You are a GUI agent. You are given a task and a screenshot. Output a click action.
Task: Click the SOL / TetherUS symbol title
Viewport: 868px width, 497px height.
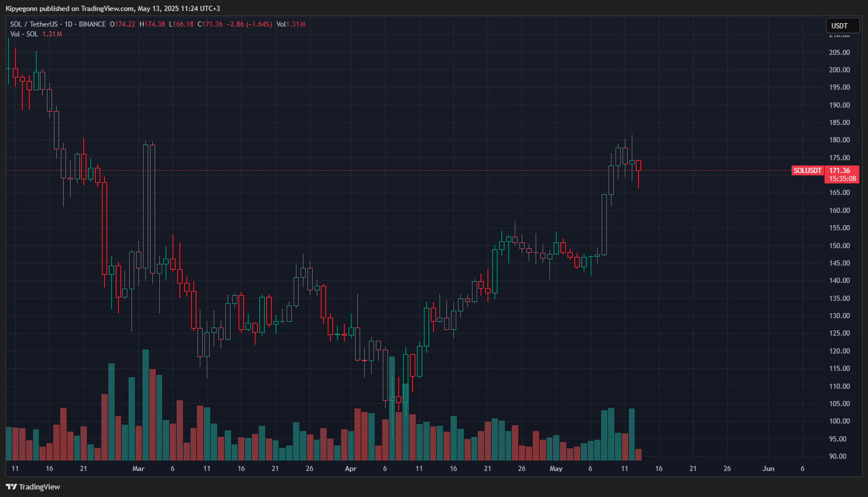(34, 24)
